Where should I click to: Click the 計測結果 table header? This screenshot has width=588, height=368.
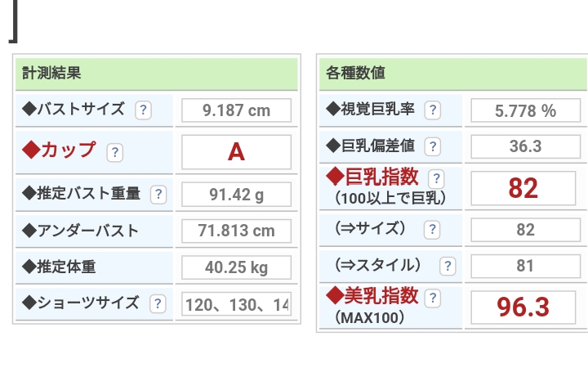157,73
